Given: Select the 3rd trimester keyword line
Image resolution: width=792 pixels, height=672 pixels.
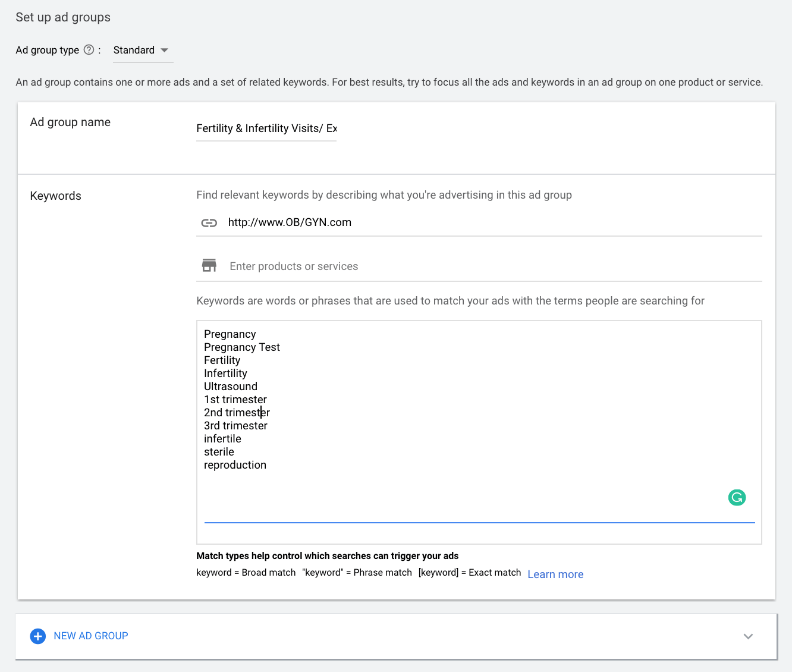Looking at the screenshot, I should coord(235,426).
